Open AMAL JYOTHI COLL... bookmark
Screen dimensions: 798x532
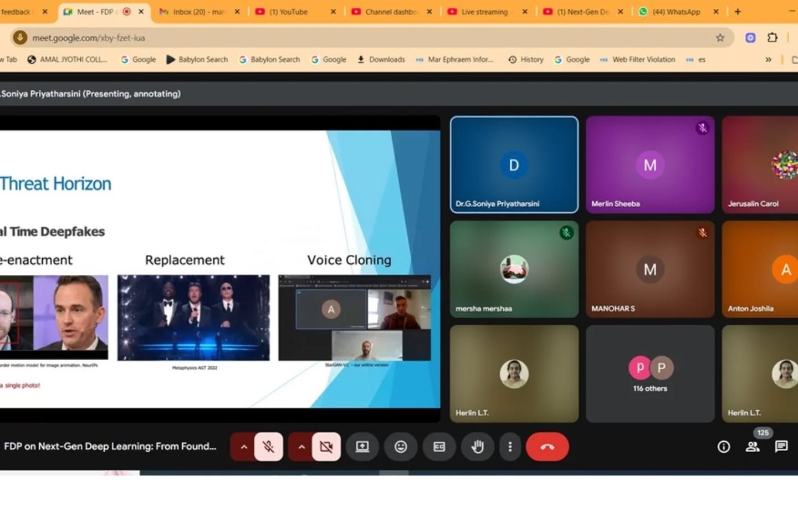click(x=68, y=59)
